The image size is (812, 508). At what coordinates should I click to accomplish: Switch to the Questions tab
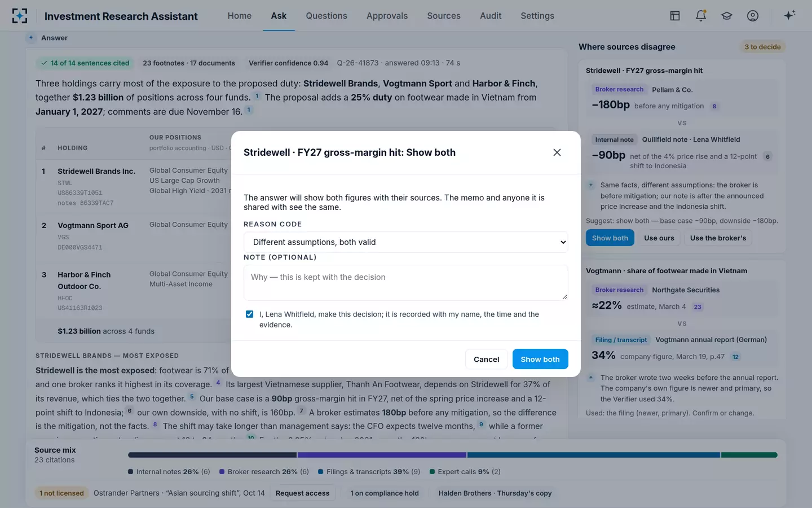(x=326, y=16)
